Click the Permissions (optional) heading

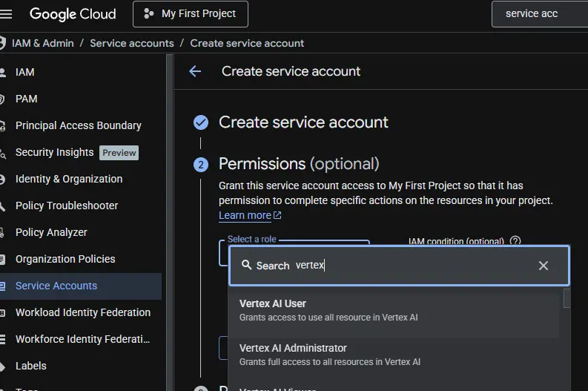(299, 164)
